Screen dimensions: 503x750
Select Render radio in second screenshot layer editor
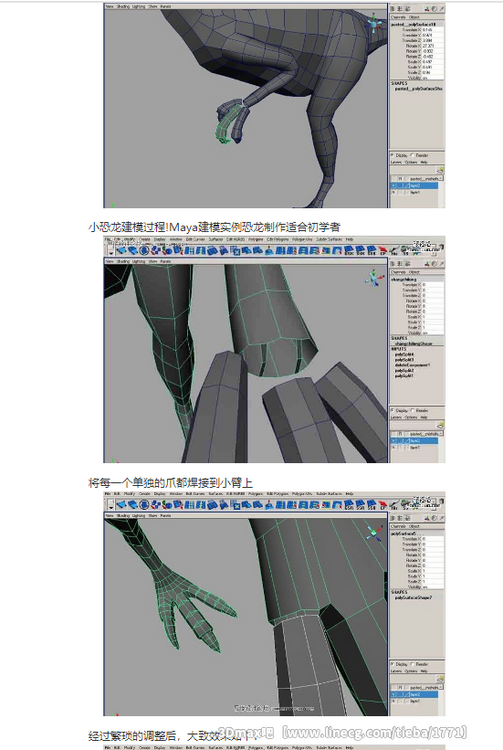click(413, 410)
